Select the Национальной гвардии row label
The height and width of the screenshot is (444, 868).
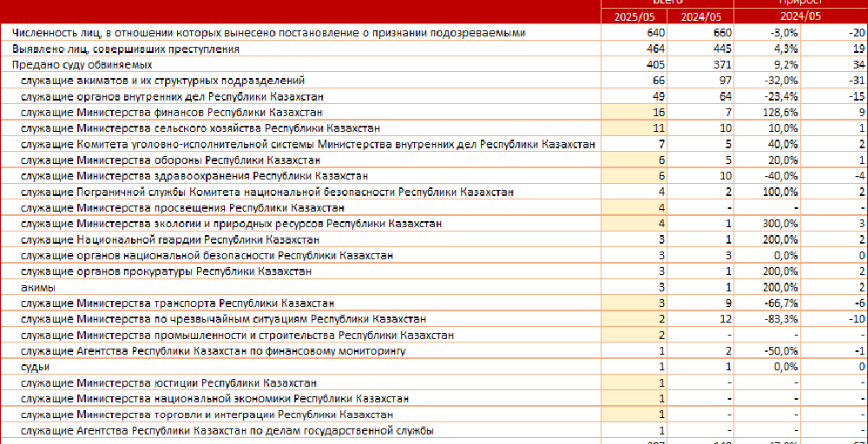(x=169, y=240)
